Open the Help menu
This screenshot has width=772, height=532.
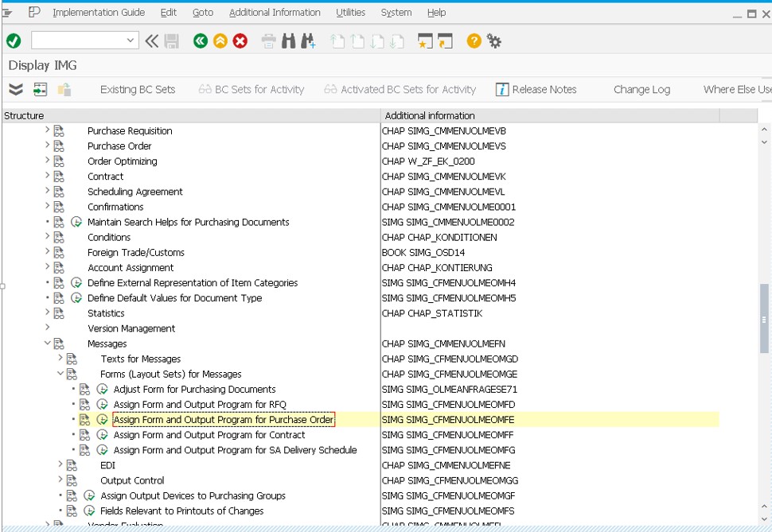coord(436,12)
